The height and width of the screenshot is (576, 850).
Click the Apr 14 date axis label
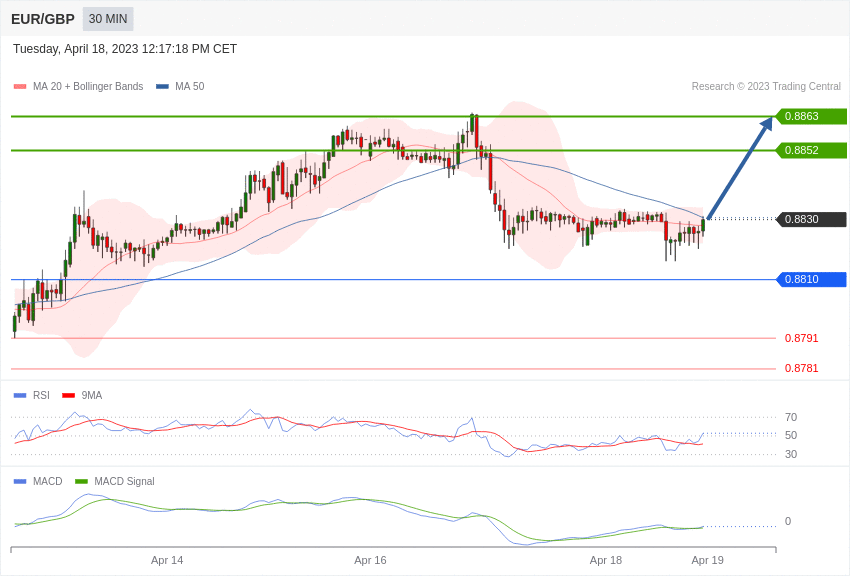[x=167, y=560]
